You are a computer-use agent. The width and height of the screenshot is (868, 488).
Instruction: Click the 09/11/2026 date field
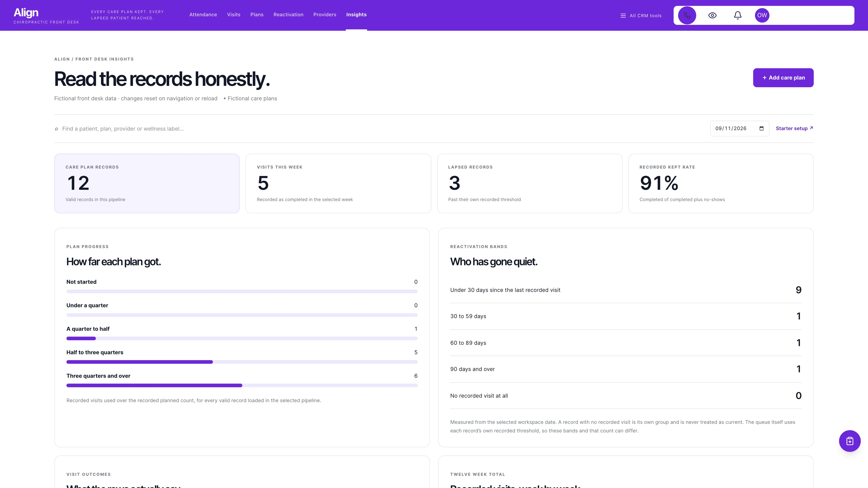(x=739, y=128)
